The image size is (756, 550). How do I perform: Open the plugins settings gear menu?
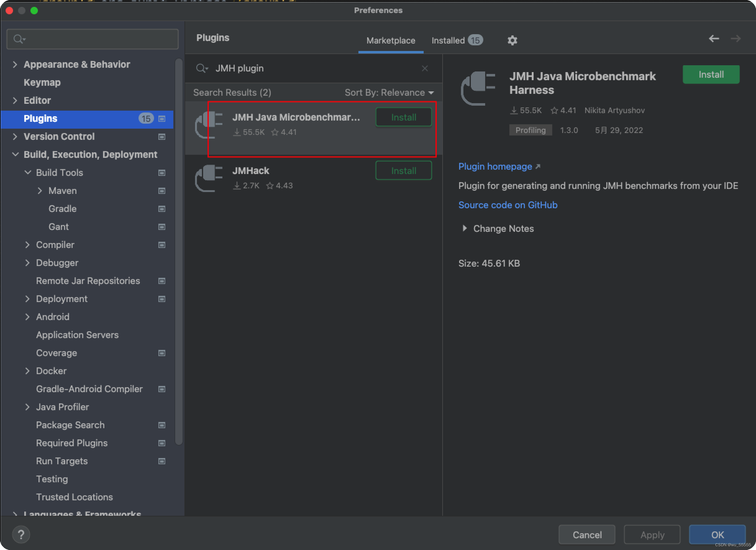[x=512, y=40]
